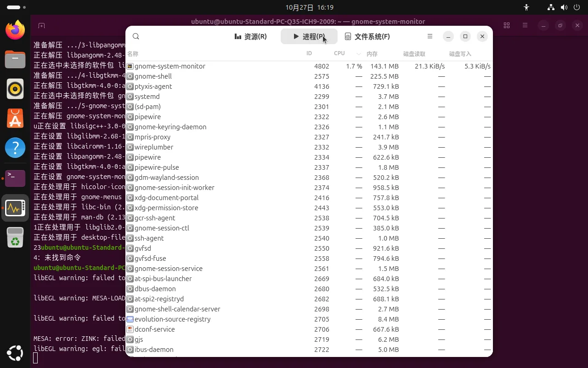
Task: Open the Help dock icon
Action: pyautogui.click(x=15, y=148)
